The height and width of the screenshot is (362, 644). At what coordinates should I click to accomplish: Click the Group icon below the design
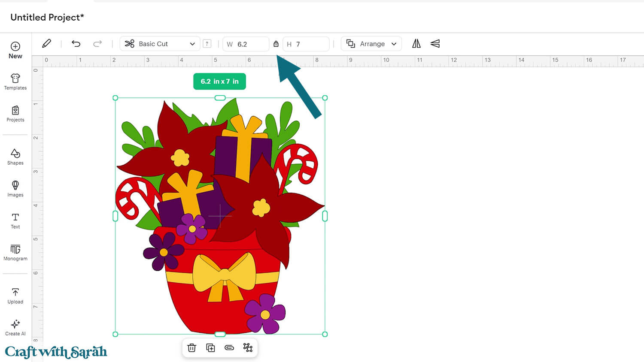pyautogui.click(x=248, y=348)
